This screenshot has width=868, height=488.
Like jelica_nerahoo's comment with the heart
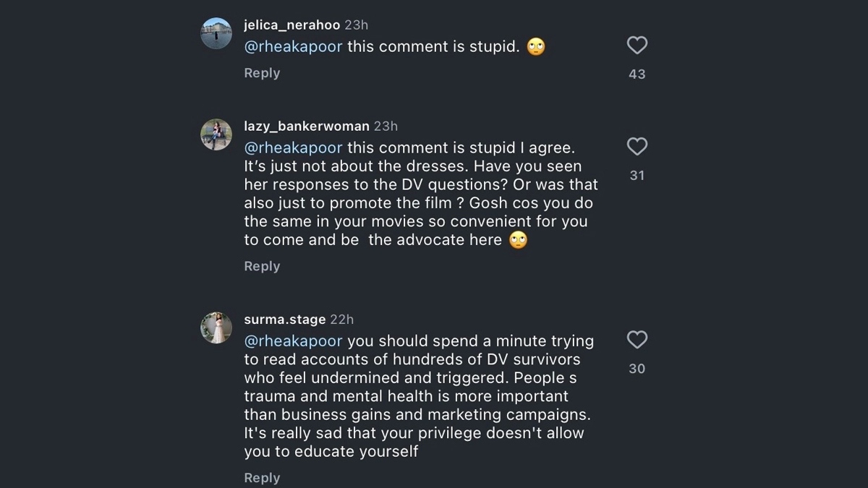click(x=637, y=46)
